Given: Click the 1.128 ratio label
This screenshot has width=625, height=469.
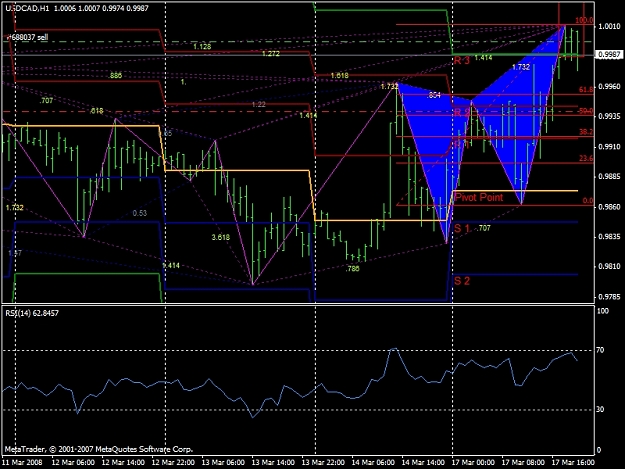Looking at the screenshot, I should 202,47.
